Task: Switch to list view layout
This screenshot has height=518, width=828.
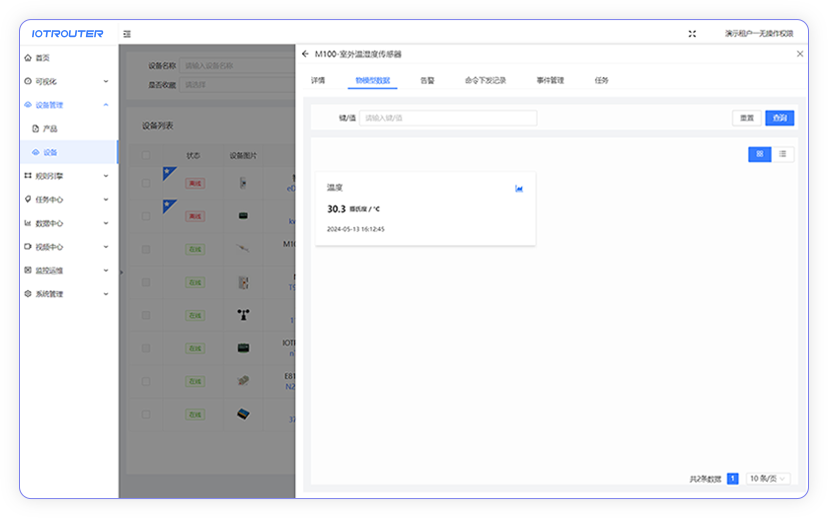Action: [783, 154]
